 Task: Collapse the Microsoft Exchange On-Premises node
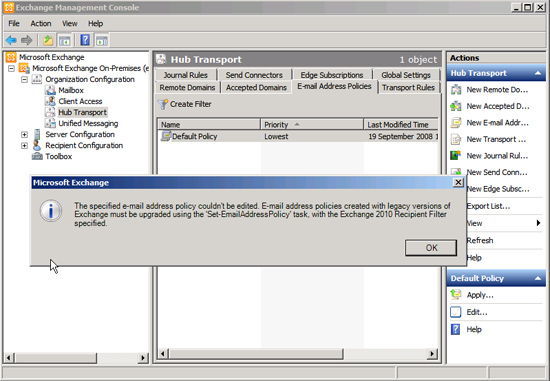click(x=11, y=68)
